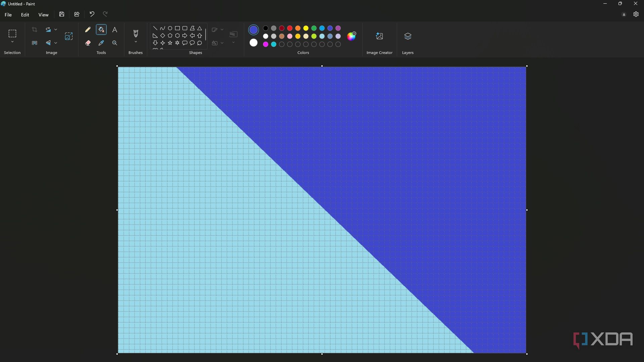Open the Edit colors wheel
This screenshot has height=362, width=644.
[351, 36]
